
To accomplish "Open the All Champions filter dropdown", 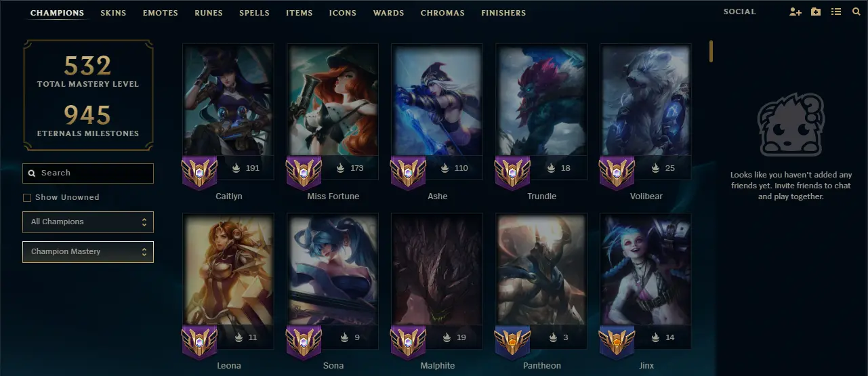I will [x=88, y=222].
